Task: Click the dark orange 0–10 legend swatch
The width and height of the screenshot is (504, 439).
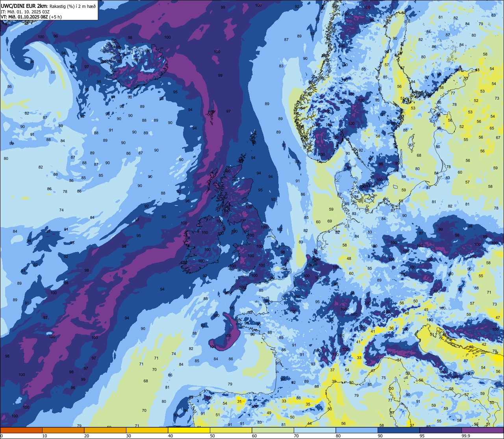Action: click(21, 430)
